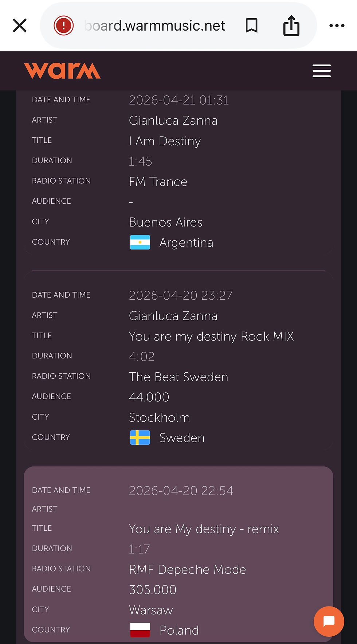Click the Sweden flag icon
Viewport: 357px width, 644px height.
[x=140, y=438]
